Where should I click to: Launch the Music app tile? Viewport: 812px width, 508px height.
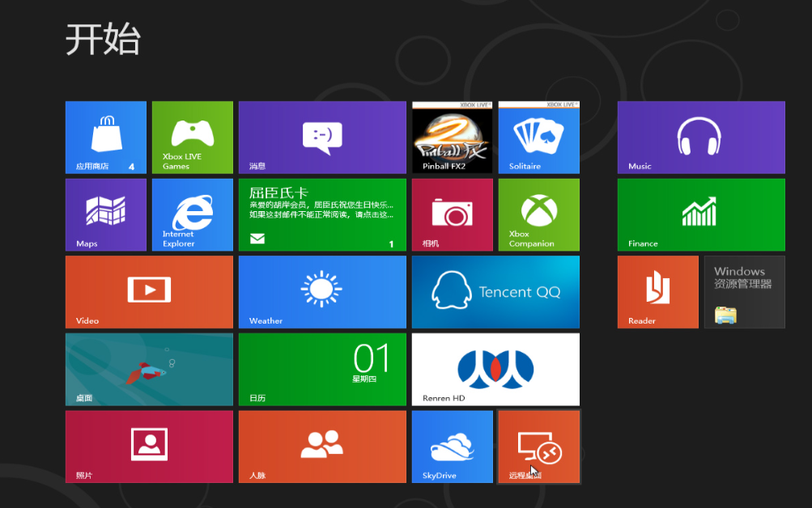click(x=701, y=137)
